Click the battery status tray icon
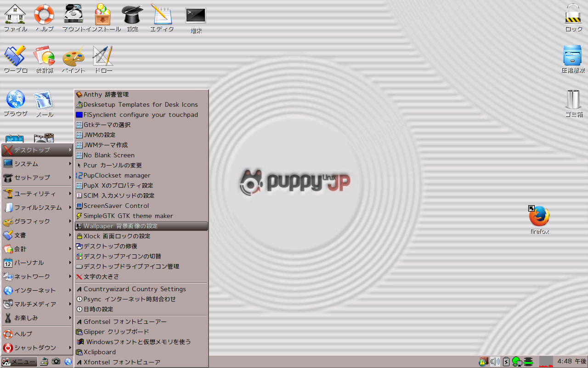This screenshot has height=368, width=588. 506,362
